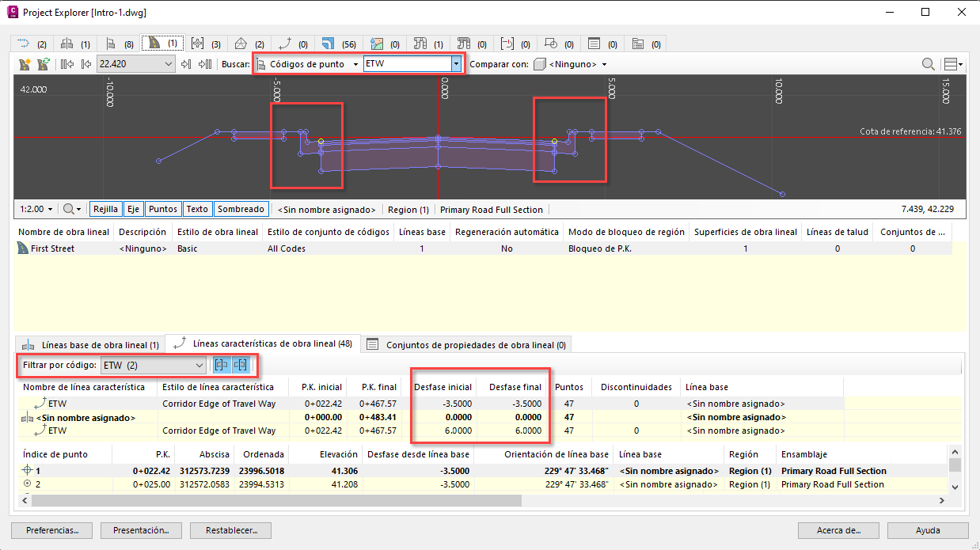Switch to 'Conjuntos de propiedades de obra lineal (0)' tab
Screen dimensions: 980x550
pos(465,345)
